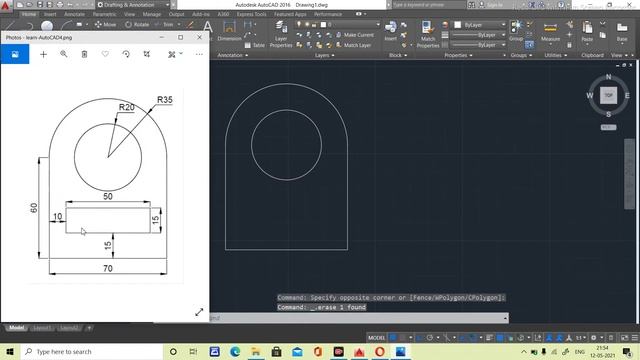Open the Express Tools ribbon tab
This screenshot has height=360, width=640.
[251, 14]
